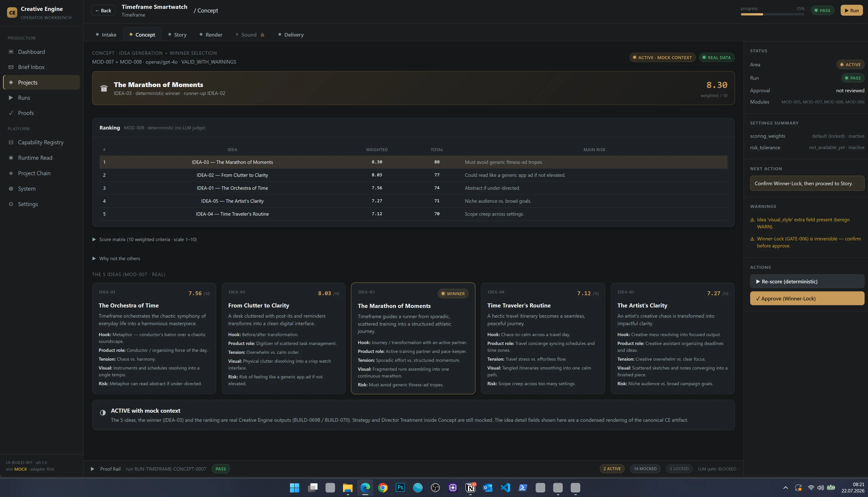This screenshot has width=868, height=497.
Task: Open OBS Studio from taskbar
Action: pos(435,488)
